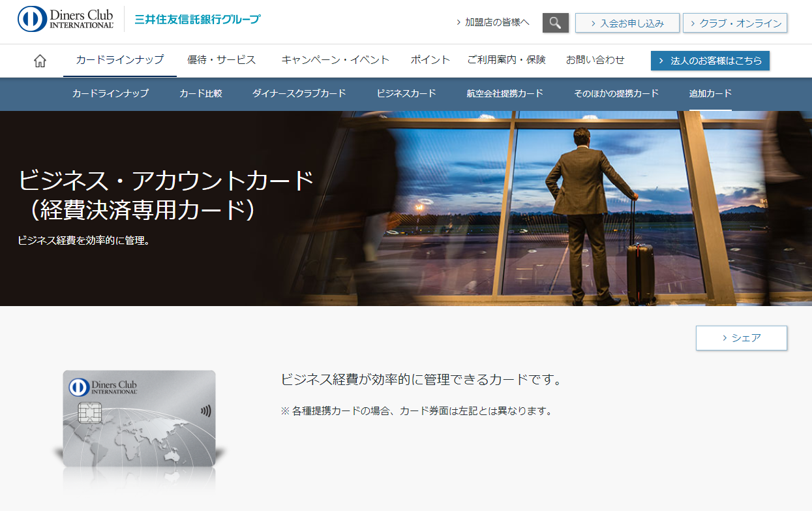Open the 優待・サービス menu
812x511 pixels.
222,60
